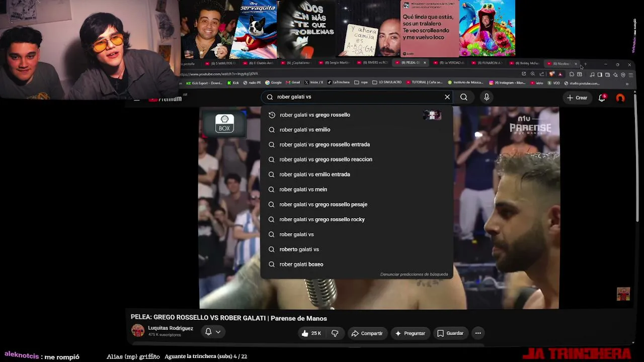Select suggestion rober galati vs grego rossello pesaje

(357, 205)
